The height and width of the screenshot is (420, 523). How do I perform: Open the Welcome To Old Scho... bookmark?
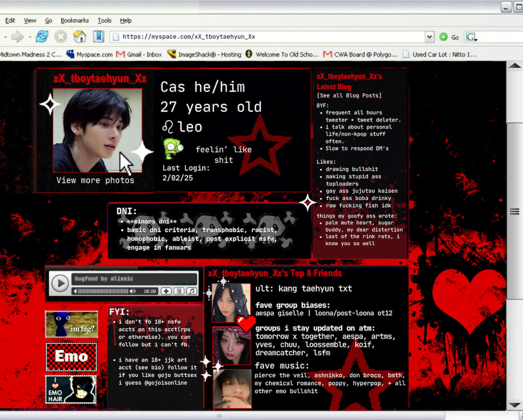coord(282,54)
